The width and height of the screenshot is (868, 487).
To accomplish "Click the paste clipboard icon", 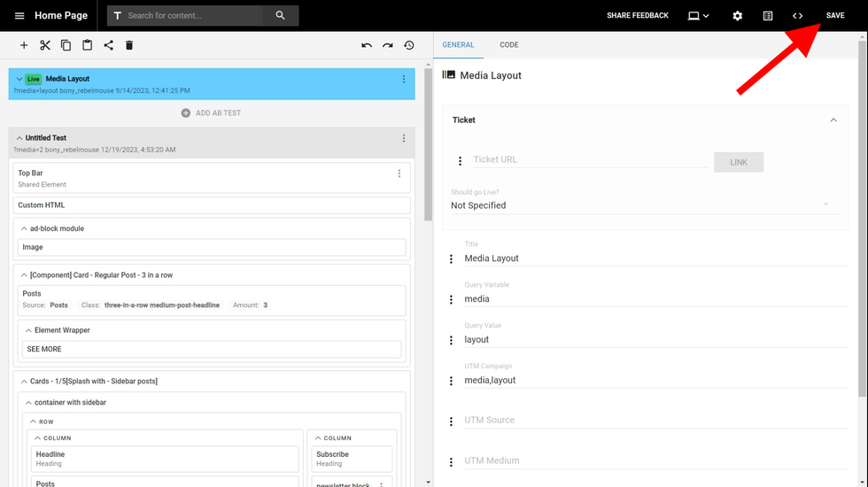I will pos(87,45).
